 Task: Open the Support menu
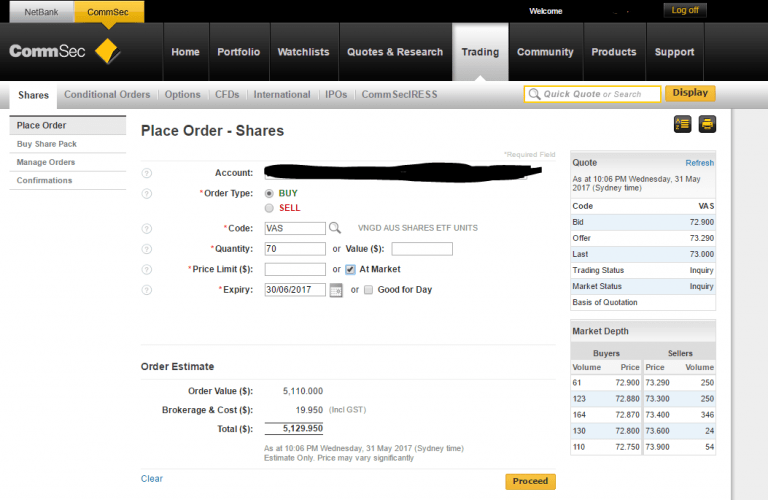pos(674,52)
